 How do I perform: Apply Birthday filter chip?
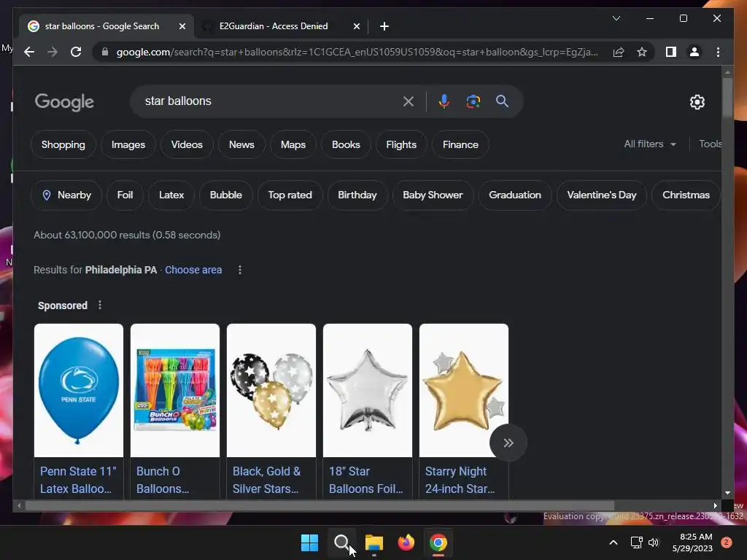(x=357, y=195)
